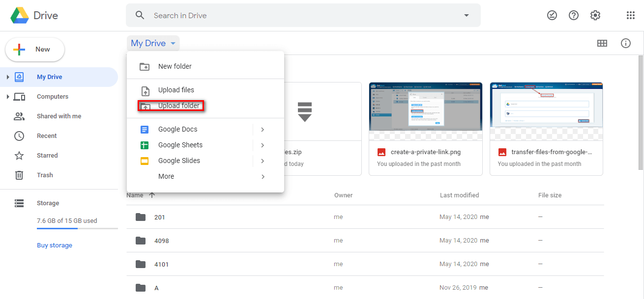Open the My Drive dropdown header

click(x=153, y=43)
